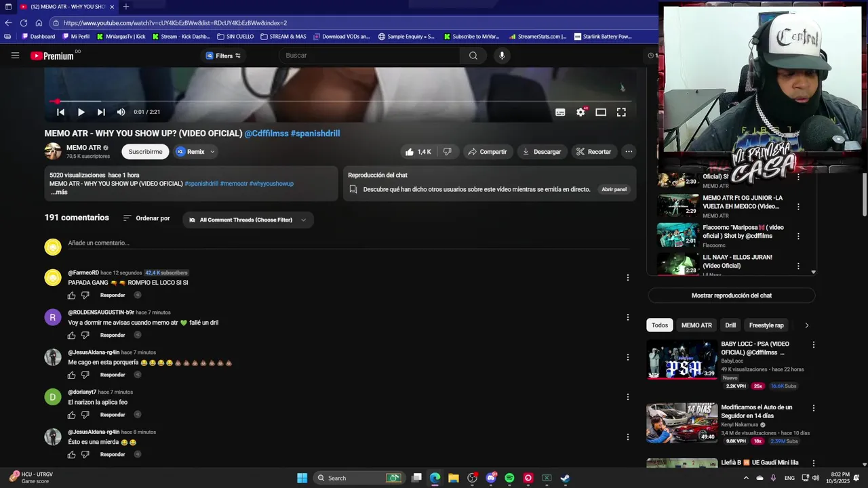This screenshot has width=868, height=488.
Task: Start voice search with microphone icon
Action: pos(502,56)
